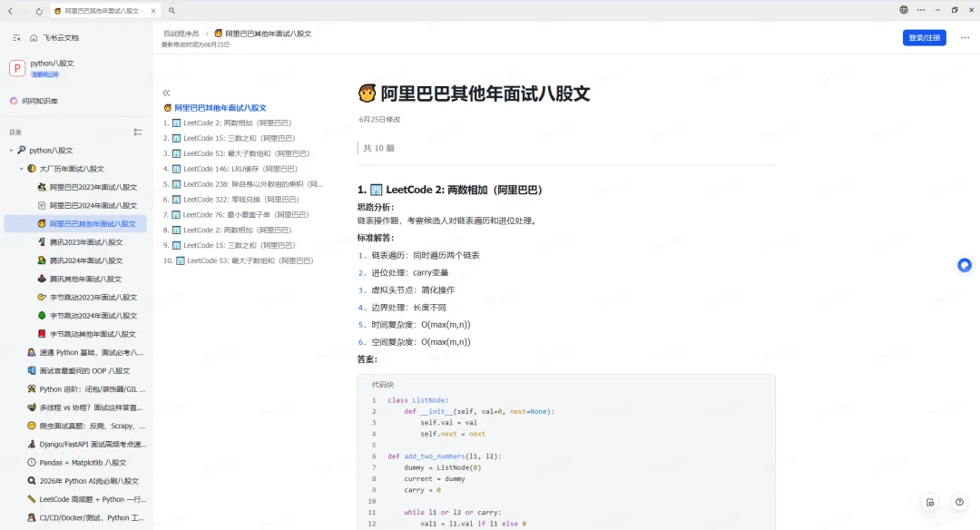Go back with the browser back arrow
This screenshot has height=530, width=980.
click(x=10, y=11)
